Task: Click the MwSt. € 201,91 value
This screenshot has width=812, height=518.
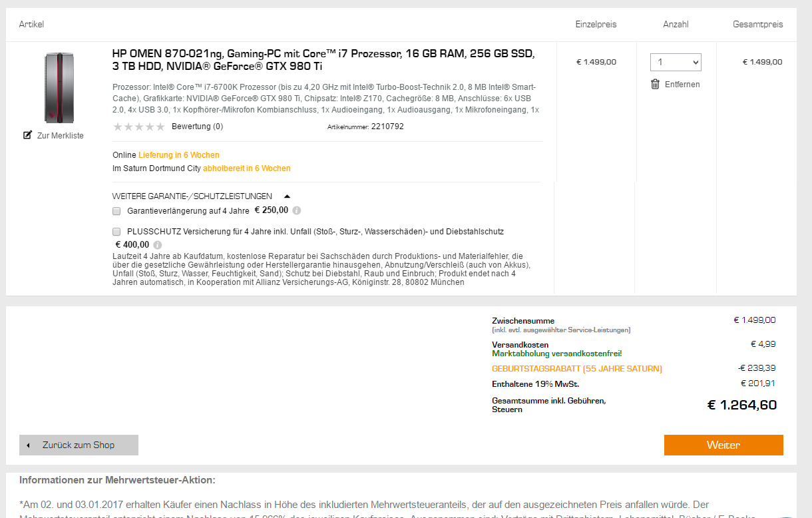Action: [x=758, y=384]
